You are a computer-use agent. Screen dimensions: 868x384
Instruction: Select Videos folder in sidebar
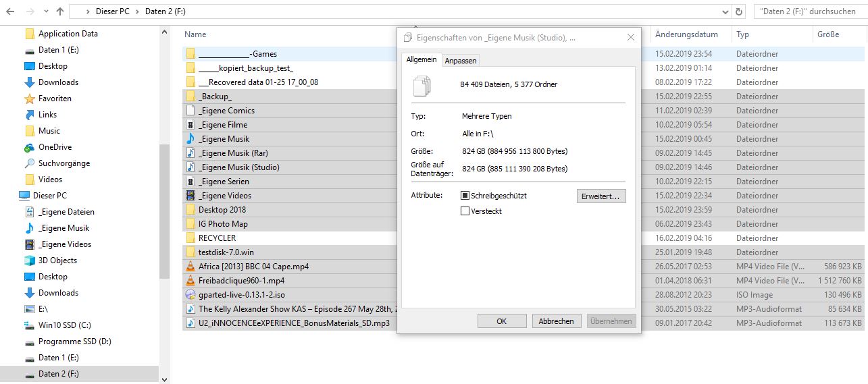click(x=50, y=180)
